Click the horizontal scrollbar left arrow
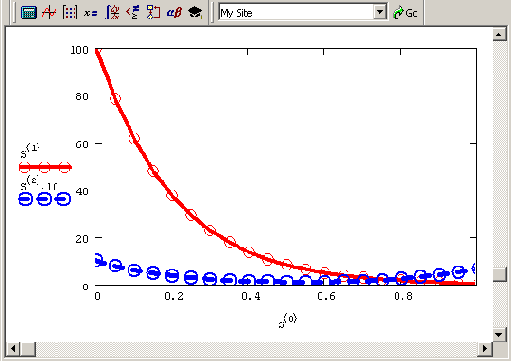This screenshot has width=511, height=361. point(13,349)
